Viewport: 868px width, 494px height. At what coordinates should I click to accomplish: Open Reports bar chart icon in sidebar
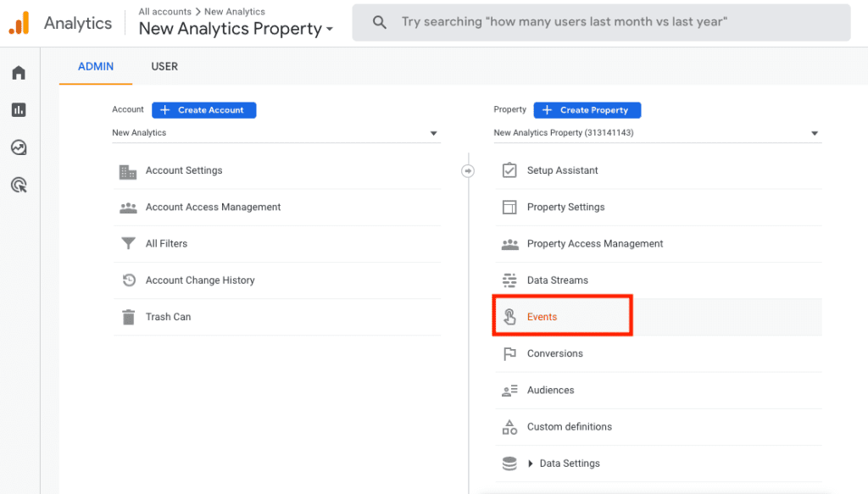coord(19,110)
